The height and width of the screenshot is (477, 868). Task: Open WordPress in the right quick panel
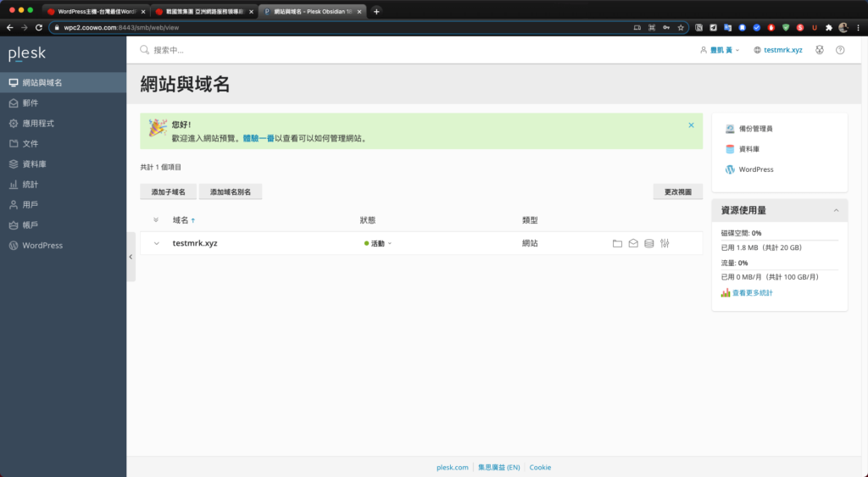[749, 169]
